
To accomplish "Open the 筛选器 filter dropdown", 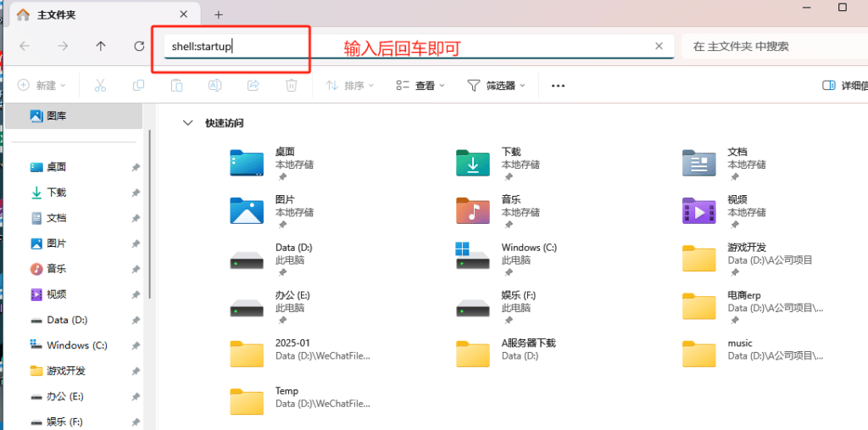I will coord(496,86).
